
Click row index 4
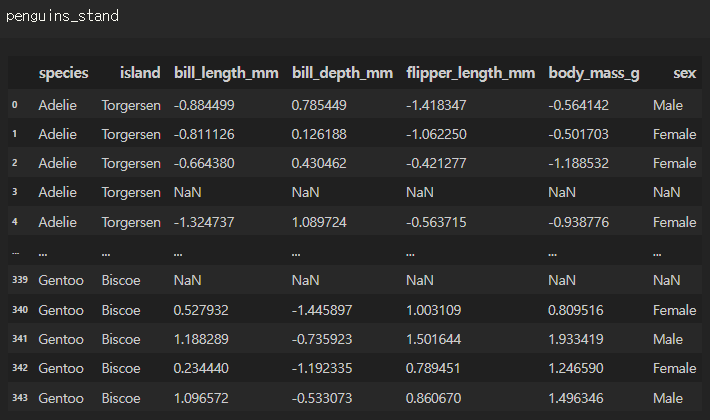coord(14,222)
